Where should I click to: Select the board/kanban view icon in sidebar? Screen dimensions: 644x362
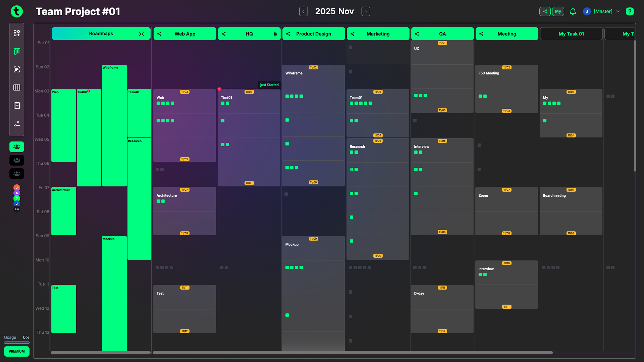point(17,51)
